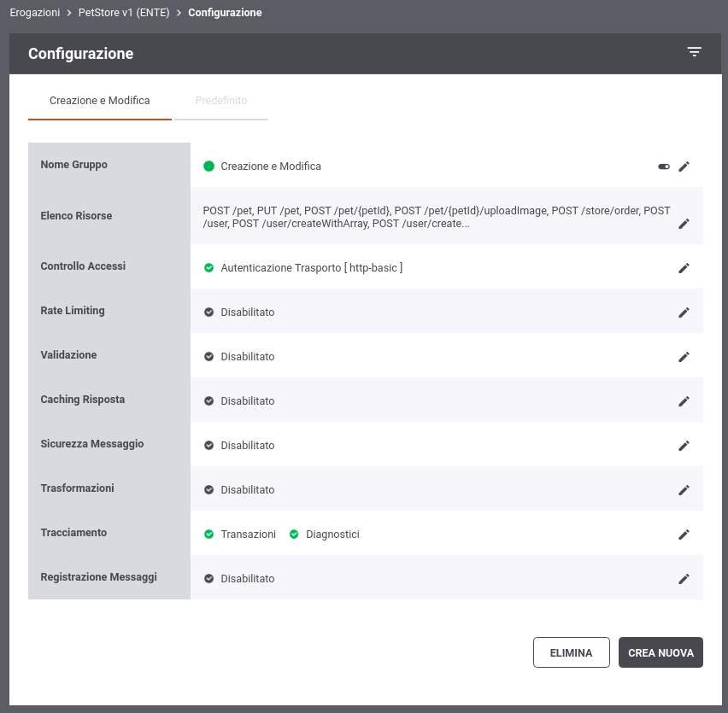
Task: Click the ELIMINA button
Action: (571, 652)
